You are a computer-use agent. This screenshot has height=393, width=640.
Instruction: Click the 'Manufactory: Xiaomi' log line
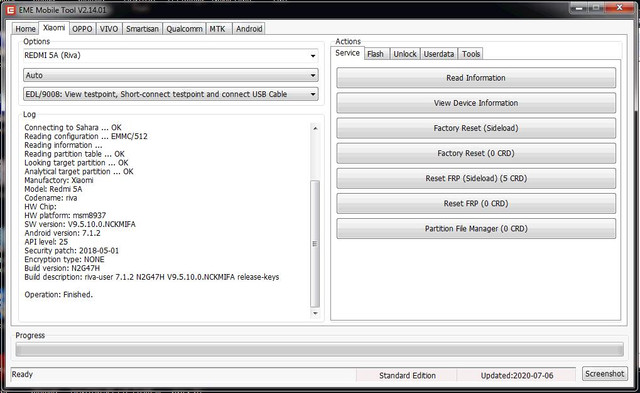coord(59,180)
